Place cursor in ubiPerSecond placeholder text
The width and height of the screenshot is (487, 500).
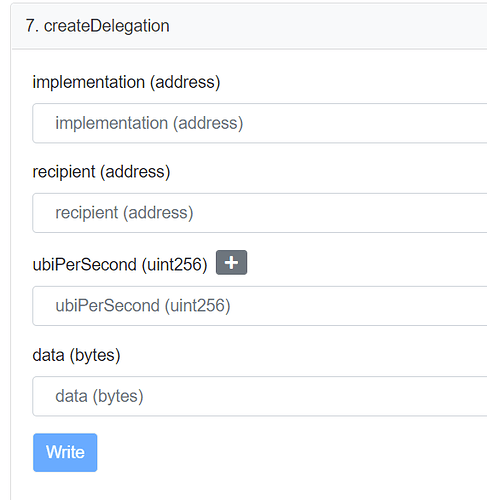[143, 306]
